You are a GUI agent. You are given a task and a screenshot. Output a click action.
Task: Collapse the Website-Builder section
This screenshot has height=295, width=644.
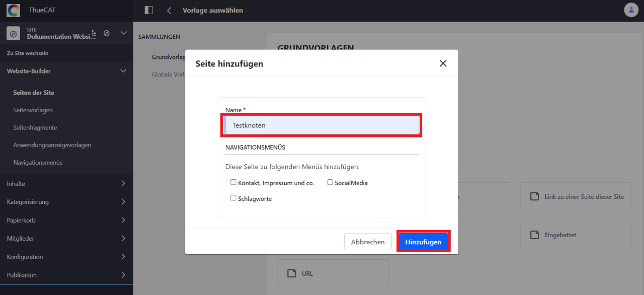coord(66,71)
